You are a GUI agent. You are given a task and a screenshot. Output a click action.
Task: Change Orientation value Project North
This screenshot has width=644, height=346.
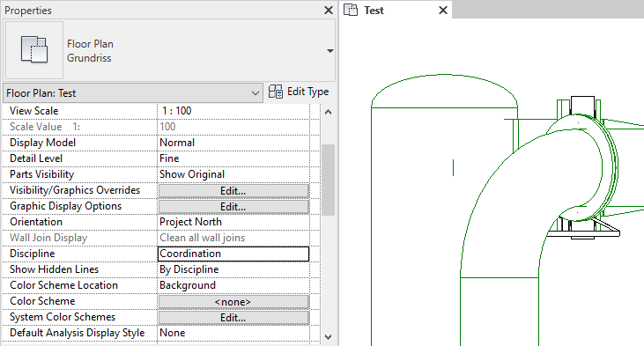pos(233,222)
